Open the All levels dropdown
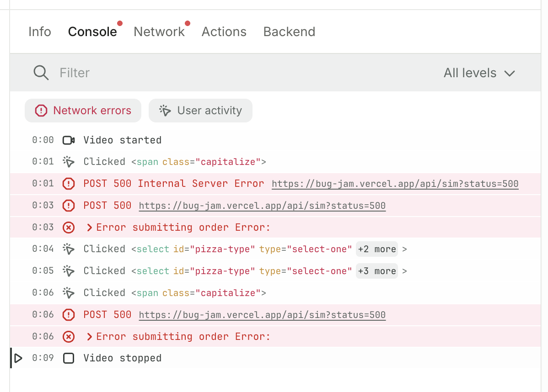 479,73
